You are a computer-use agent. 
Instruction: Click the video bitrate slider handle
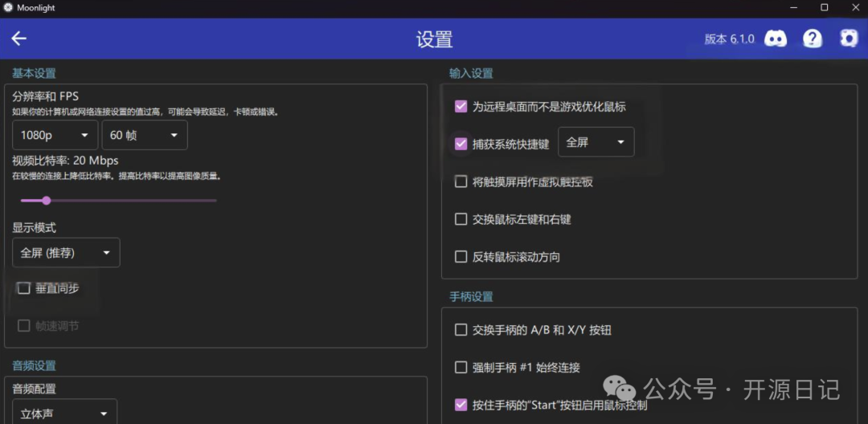point(47,200)
